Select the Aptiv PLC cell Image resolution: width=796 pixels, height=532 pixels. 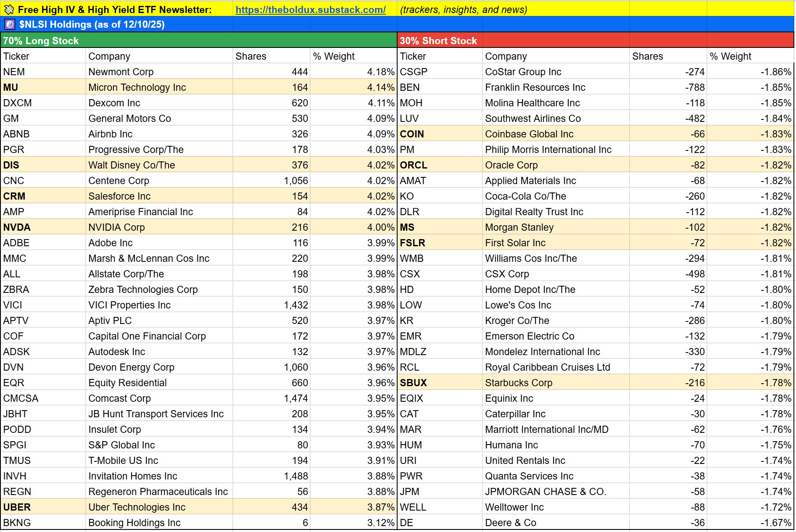pyautogui.click(x=159, y=321)
